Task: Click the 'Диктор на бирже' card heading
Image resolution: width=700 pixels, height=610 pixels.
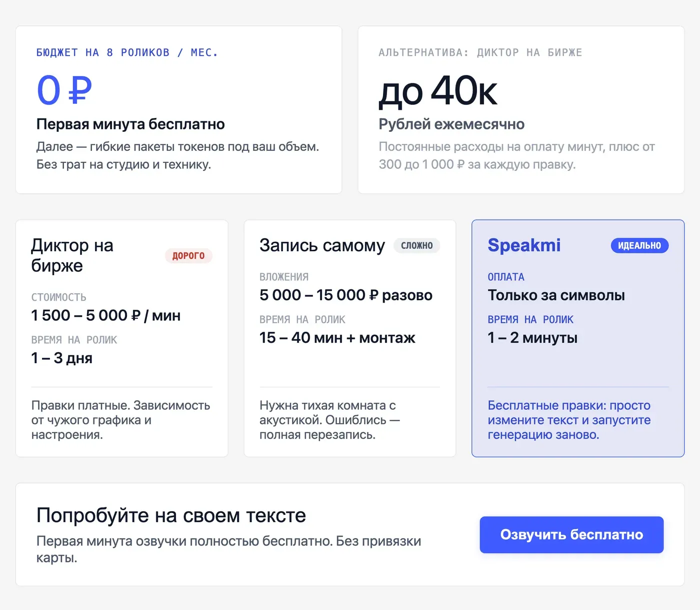Action: (72, 255)
